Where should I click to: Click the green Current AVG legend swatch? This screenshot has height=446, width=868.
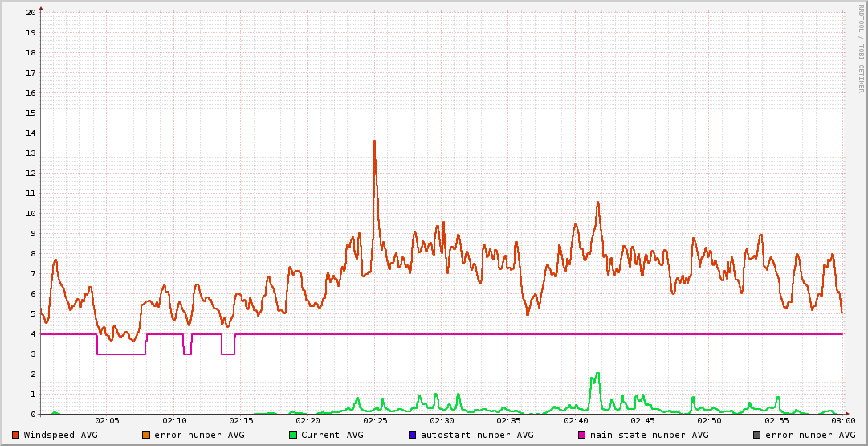(x=293, y=435)
